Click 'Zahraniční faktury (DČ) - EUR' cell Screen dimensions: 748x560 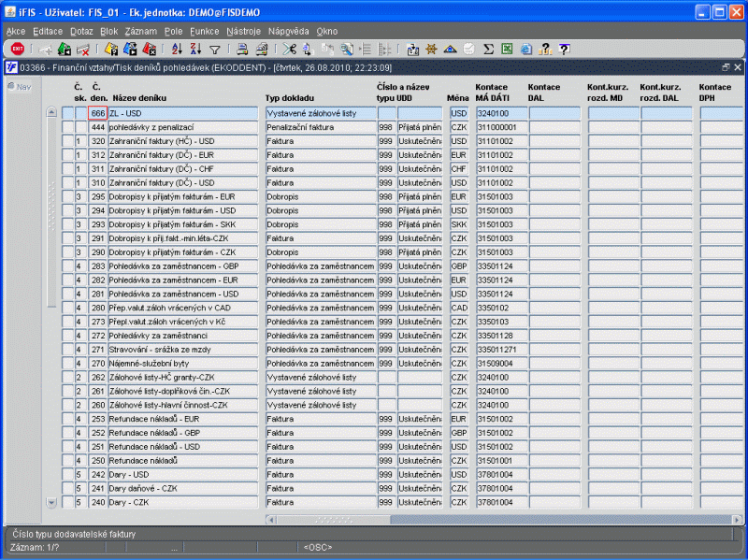[x=182, y=155]
